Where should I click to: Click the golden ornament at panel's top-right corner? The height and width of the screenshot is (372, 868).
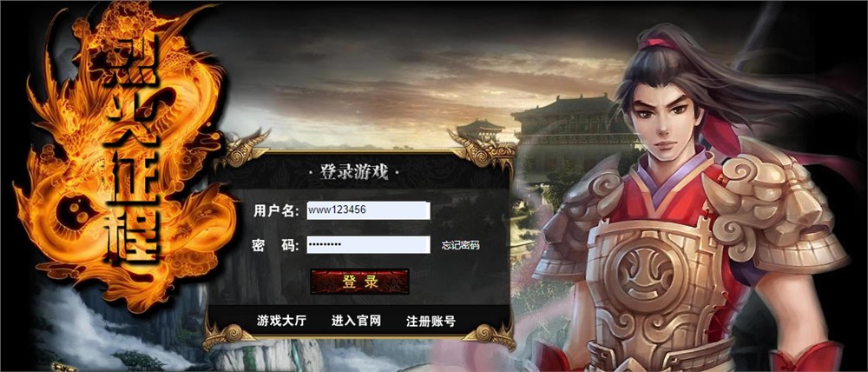tap(481, 149)
